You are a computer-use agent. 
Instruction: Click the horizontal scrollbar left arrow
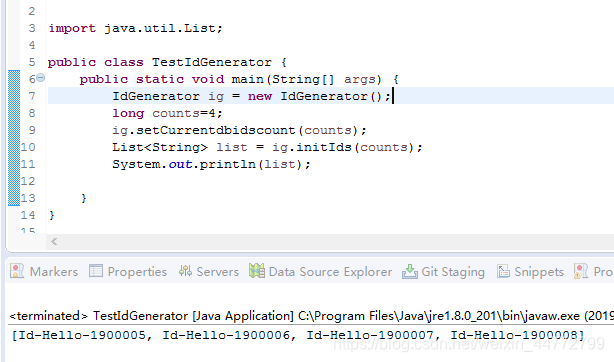[x=54, y=242]
